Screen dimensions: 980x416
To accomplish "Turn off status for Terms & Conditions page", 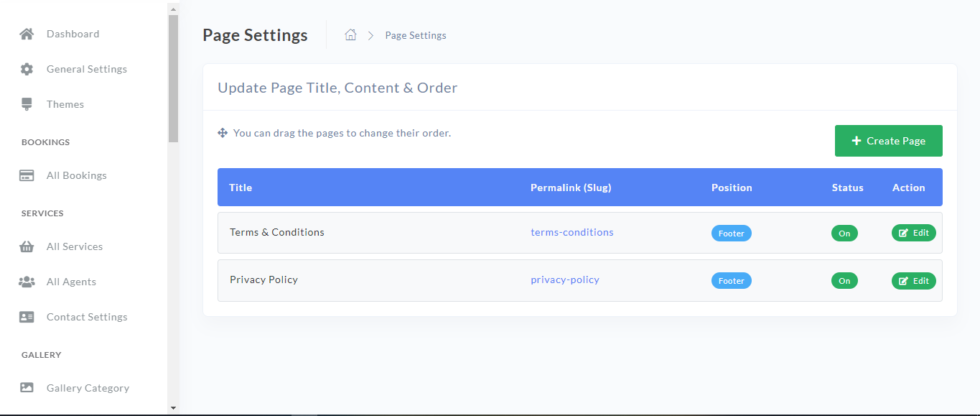I will click(x=844, y=233).
